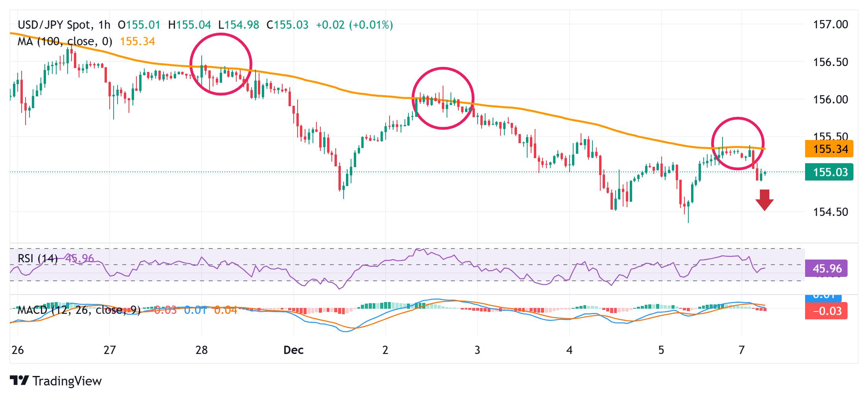Click the purple 45.96 RSI value tag

[826, 269]
